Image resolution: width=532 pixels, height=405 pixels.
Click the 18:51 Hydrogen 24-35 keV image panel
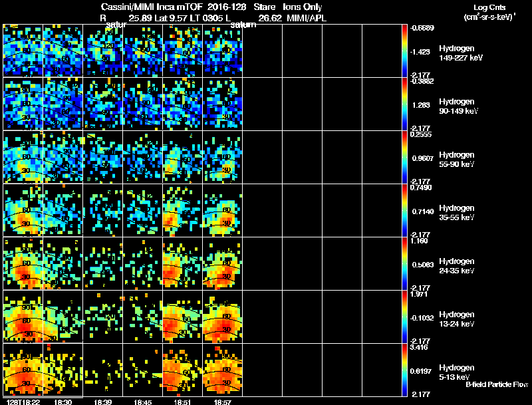click(x=182, y=263)
